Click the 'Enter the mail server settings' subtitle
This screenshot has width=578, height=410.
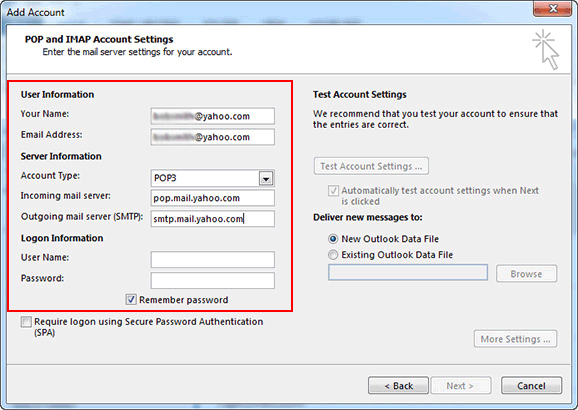pos(137,52)
